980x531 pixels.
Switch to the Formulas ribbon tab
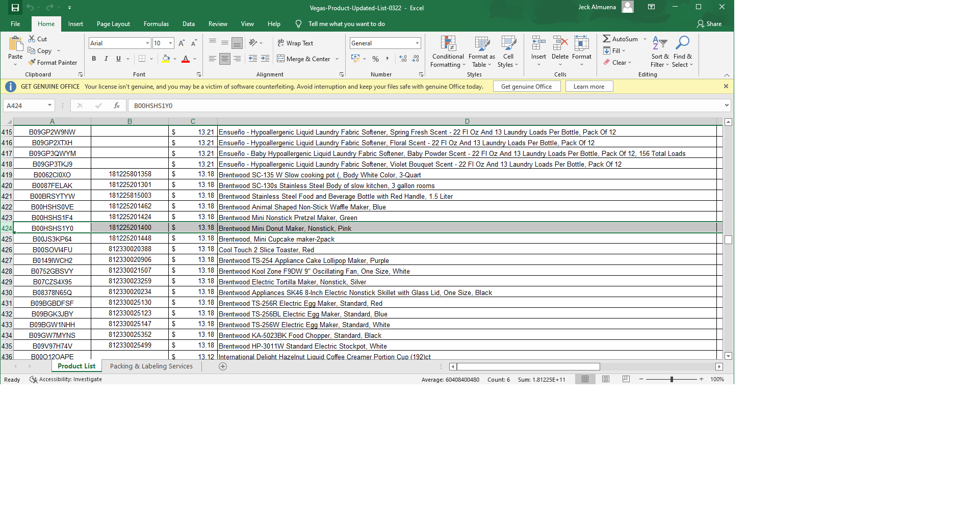156,24
